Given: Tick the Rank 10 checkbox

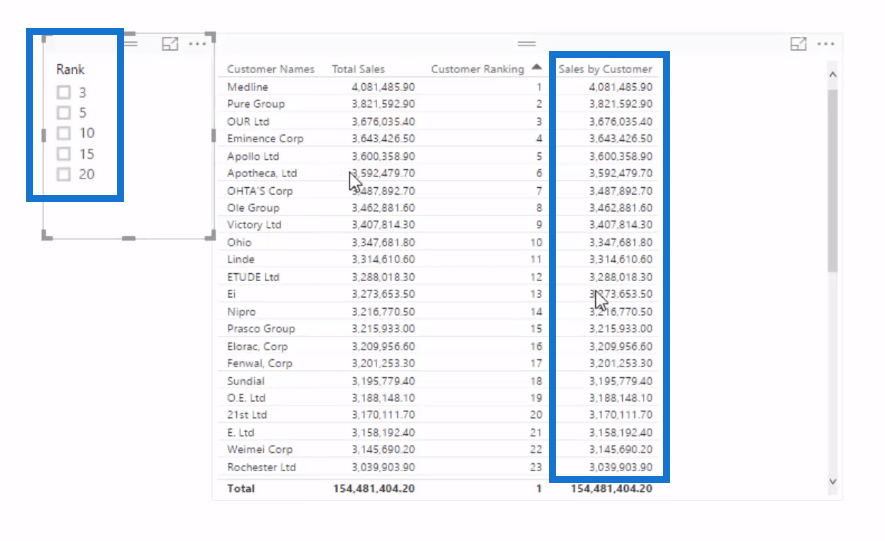Looking at the screenshot, I should pyautogui.click(x=64, y=133).
